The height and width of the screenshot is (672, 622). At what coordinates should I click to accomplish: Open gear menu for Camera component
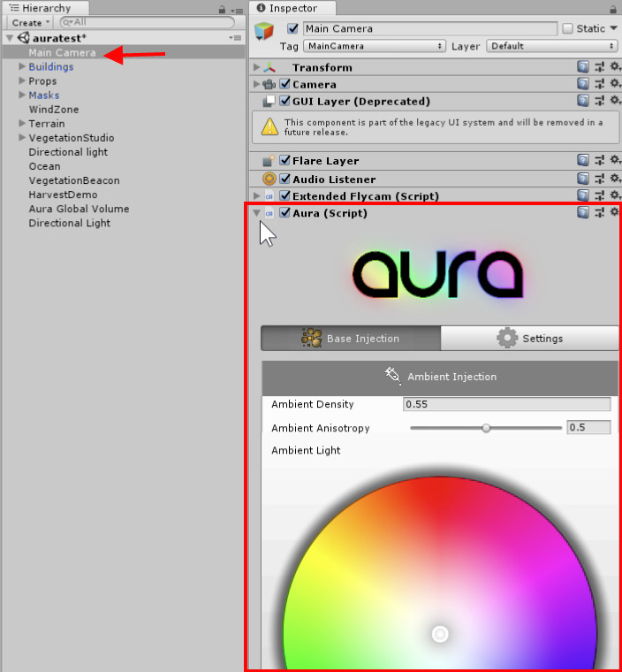[615, 83]
